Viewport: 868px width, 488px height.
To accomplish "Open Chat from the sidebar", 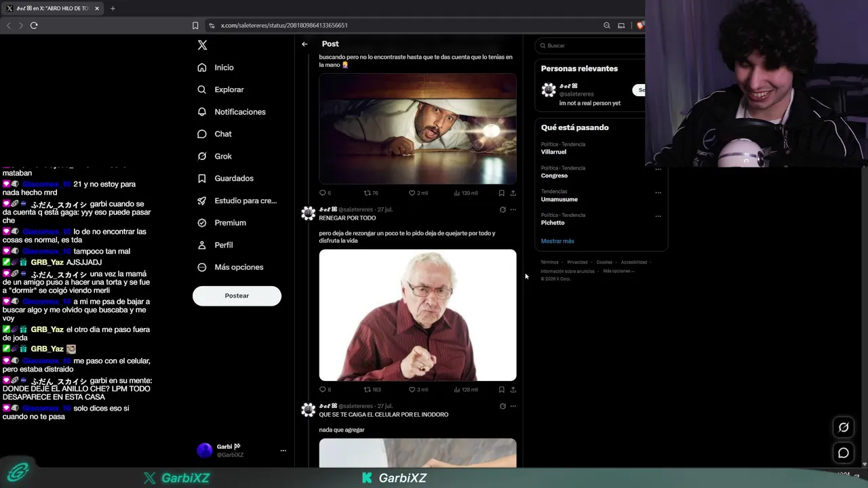I will [x=214, y=134].
